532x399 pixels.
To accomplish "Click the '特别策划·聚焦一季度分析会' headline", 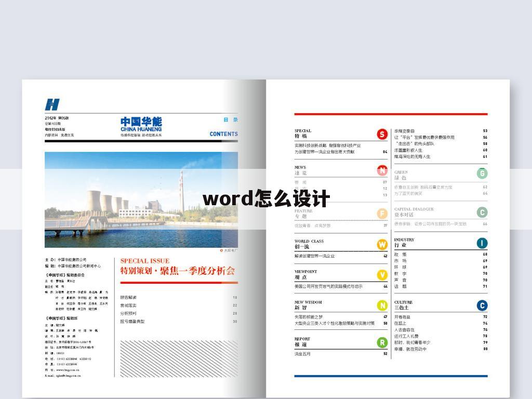I will click(178, 271).
